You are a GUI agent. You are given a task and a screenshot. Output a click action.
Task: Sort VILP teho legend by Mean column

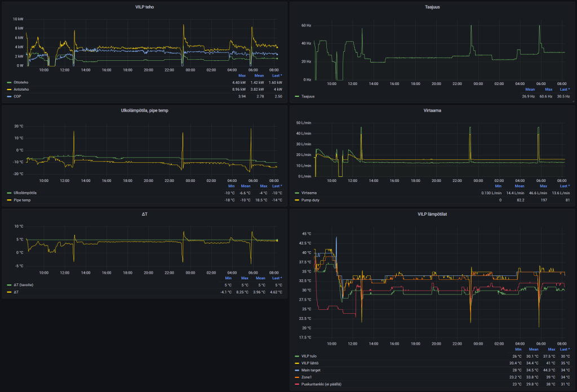(259, 75)
